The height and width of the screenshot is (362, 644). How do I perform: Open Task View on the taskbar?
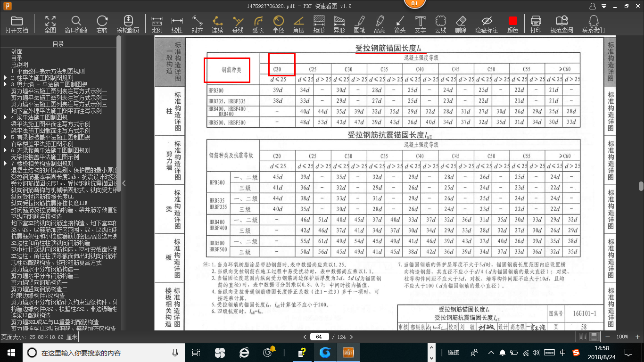pos(196,352)
